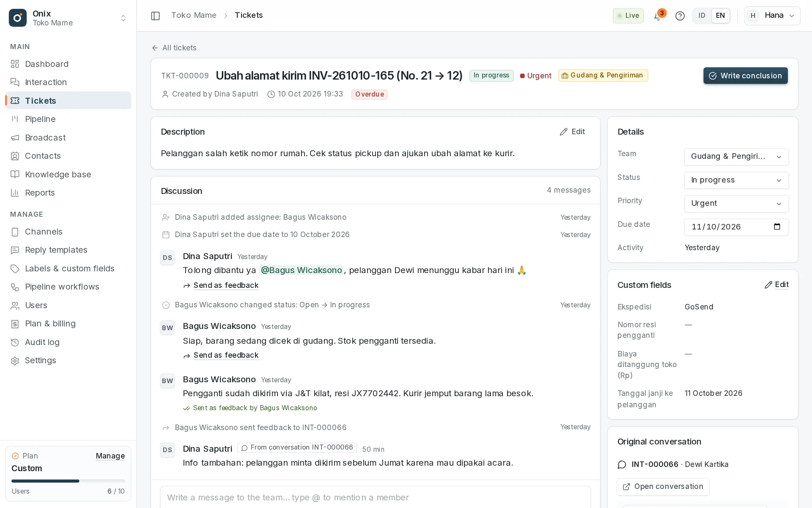Open the Team dropdown

pos(736,157)
